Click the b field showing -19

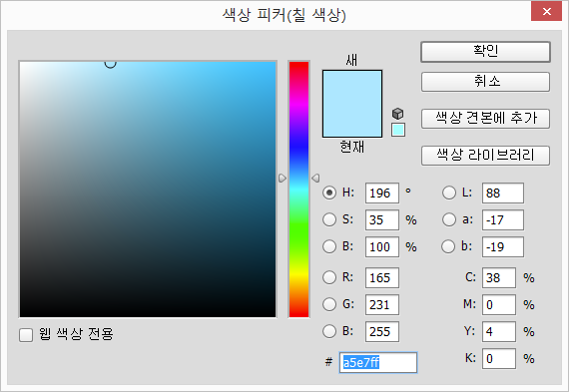click(x=503, y=247)
